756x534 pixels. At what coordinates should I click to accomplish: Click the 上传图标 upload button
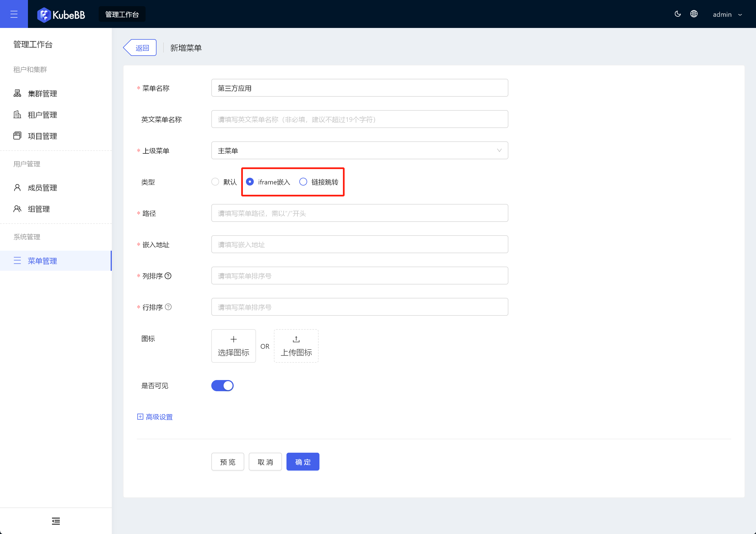tap(296, 346)
